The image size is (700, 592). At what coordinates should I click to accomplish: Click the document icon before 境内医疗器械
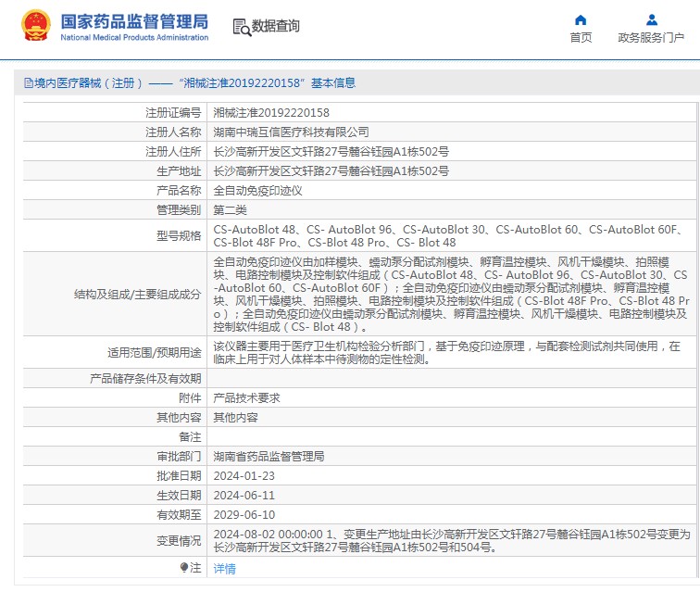pyautogui.click(x=29, y=83)
